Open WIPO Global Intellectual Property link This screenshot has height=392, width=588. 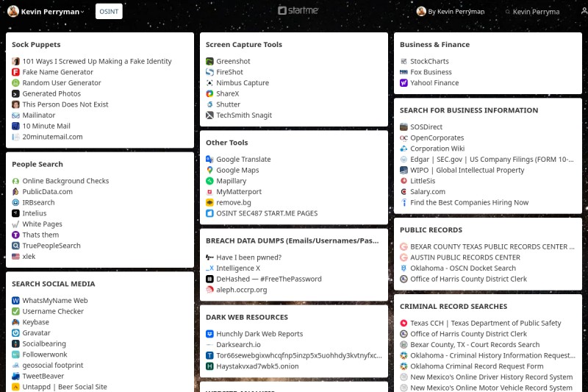467,171
